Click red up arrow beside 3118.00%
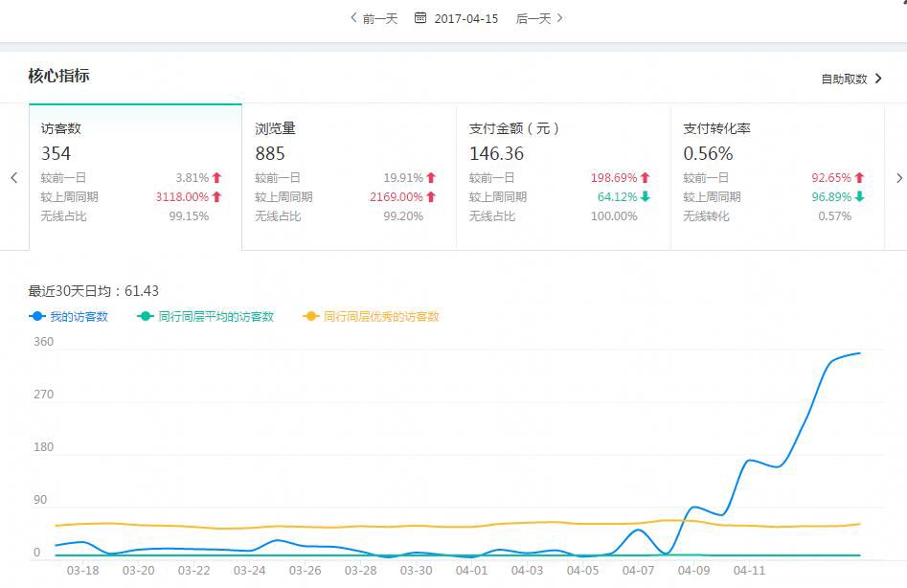 pos(217,197)
